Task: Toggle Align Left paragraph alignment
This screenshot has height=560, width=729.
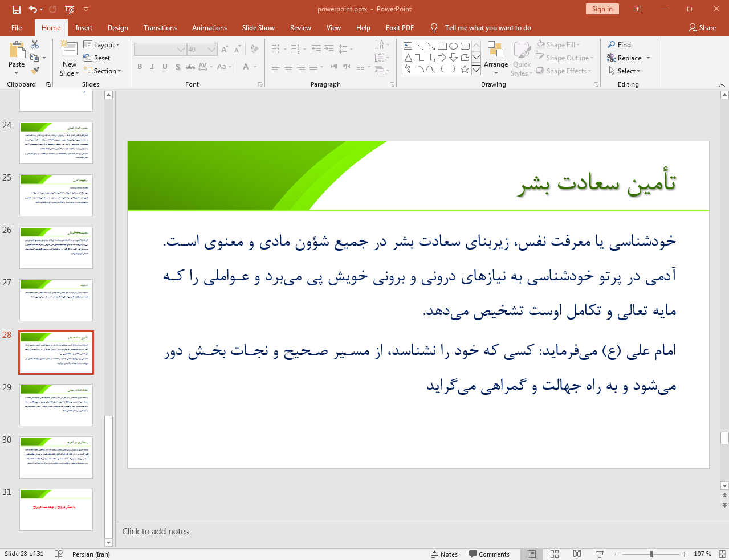Action: click(x=275, y=67)
